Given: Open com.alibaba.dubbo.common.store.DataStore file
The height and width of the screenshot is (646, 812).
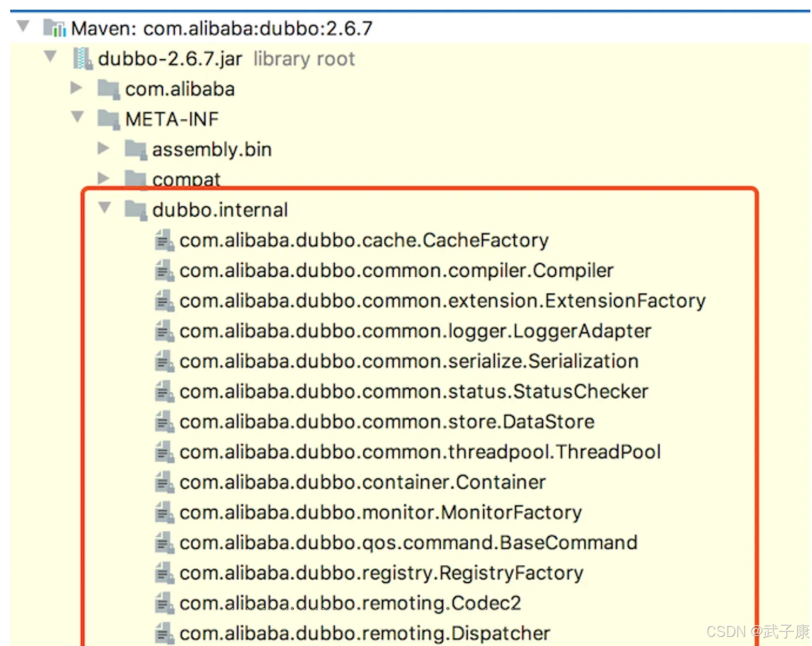Looking at the screenshot, I should pyautogui.click(x=387, y=422).
